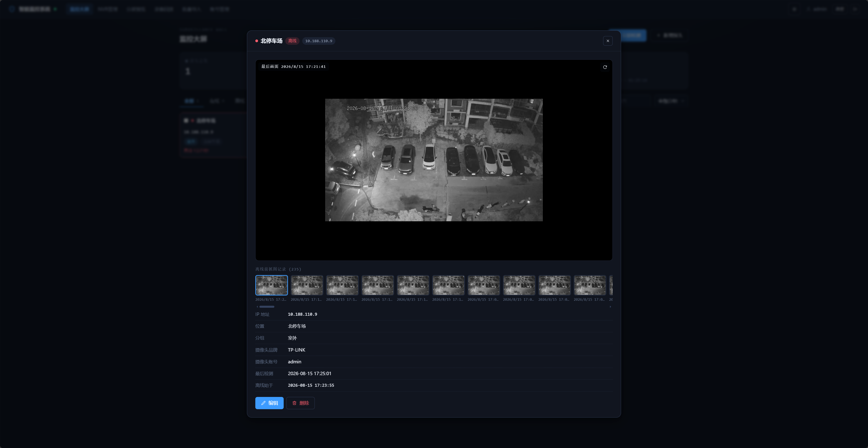Click the red 删除 delete button

tap(301, 403)
